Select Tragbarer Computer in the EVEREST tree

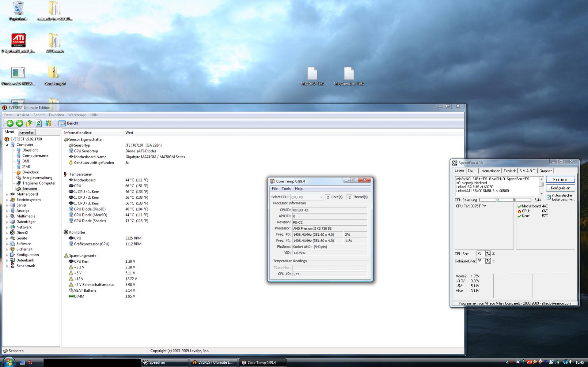(x=39, y=183)
